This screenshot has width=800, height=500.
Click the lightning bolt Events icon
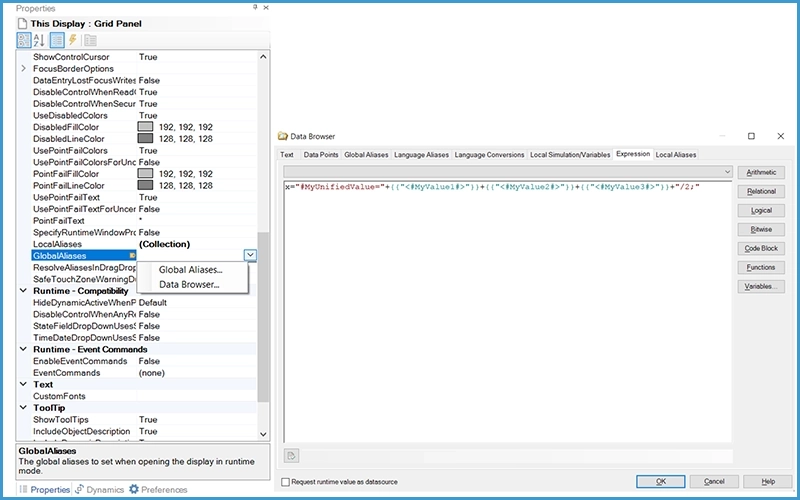click(72, 40)
